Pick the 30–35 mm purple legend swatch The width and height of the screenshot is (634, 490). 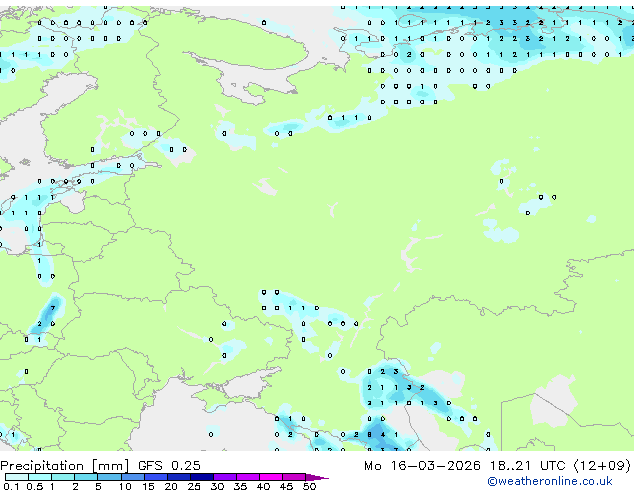pos(225,477)
